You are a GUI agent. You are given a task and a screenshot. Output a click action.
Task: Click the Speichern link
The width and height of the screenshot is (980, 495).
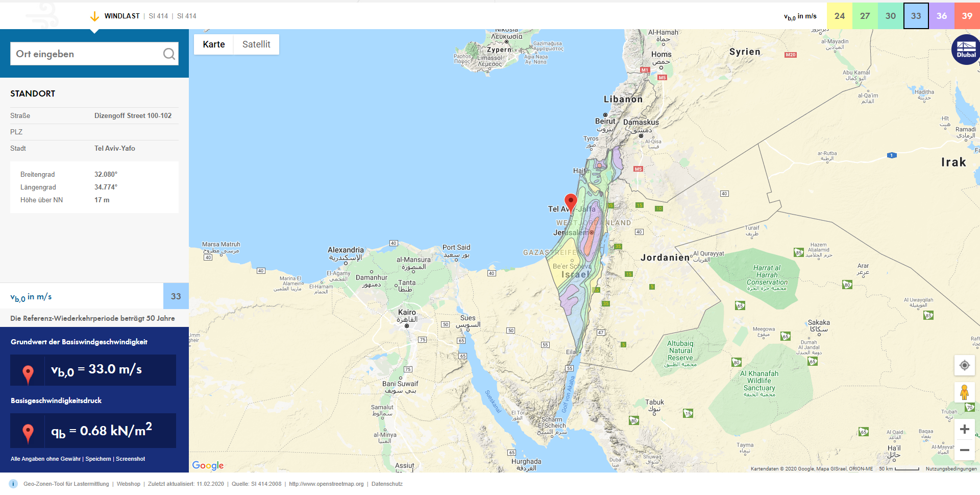98,459
